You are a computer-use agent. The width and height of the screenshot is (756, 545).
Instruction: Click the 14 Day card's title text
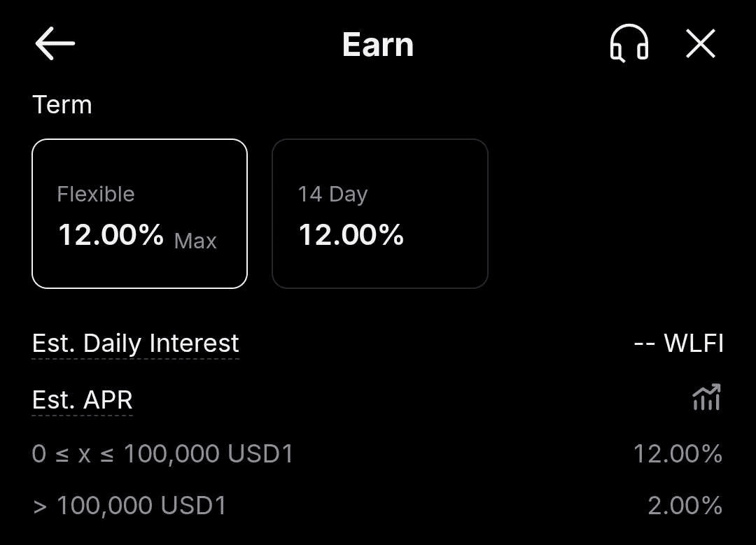coord(332,194)
